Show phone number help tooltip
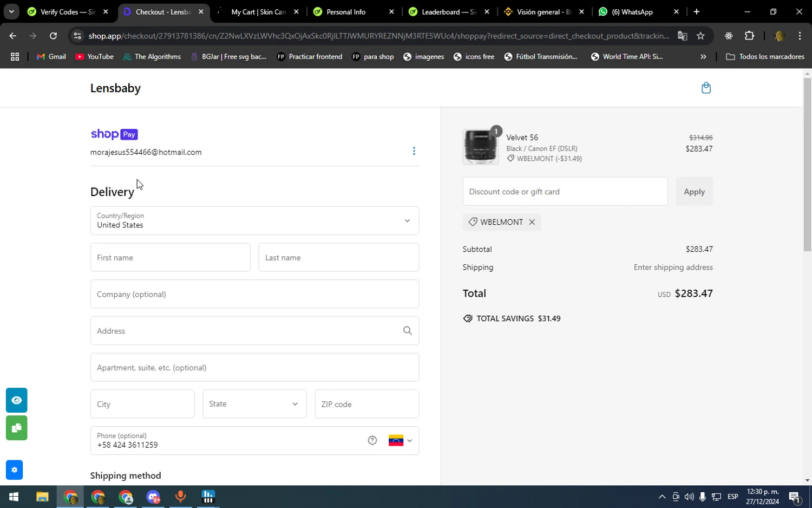 372,440
